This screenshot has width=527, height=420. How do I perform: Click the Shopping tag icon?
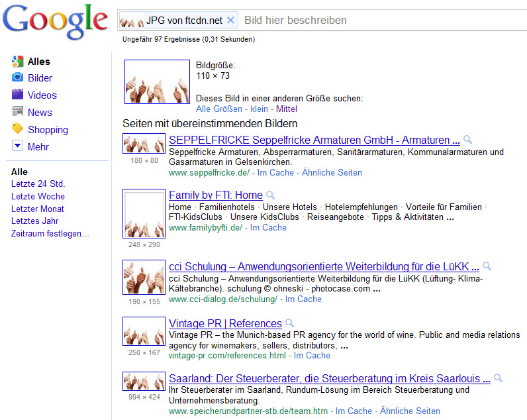[x=17, y=129]
